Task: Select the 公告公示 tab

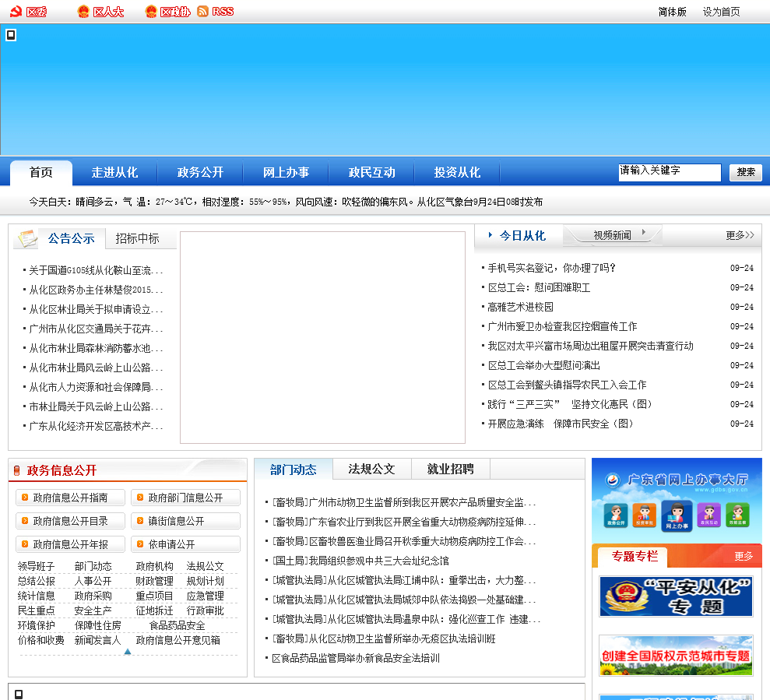Action: (71, 239)
